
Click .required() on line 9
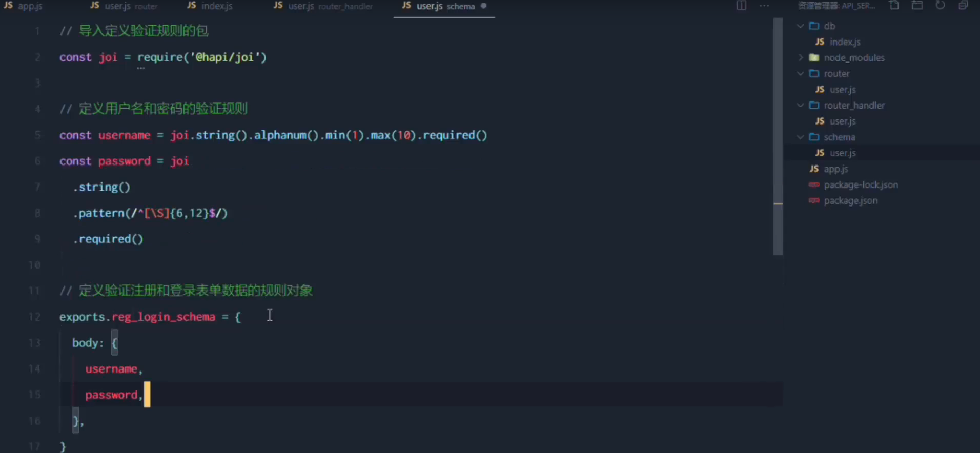pyautogui.click(x=108, y=239)
